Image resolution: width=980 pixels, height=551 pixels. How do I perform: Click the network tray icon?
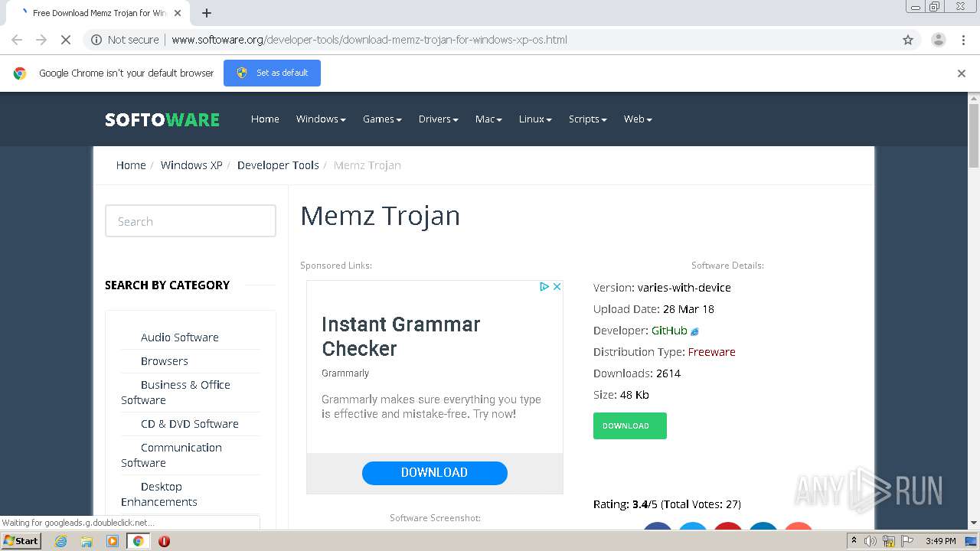pos(889,541)
